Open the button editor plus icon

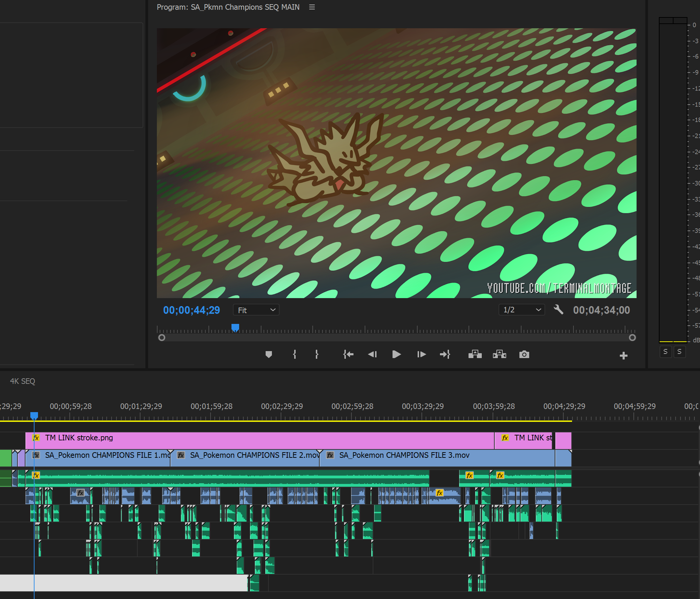[x=624, y=356]
